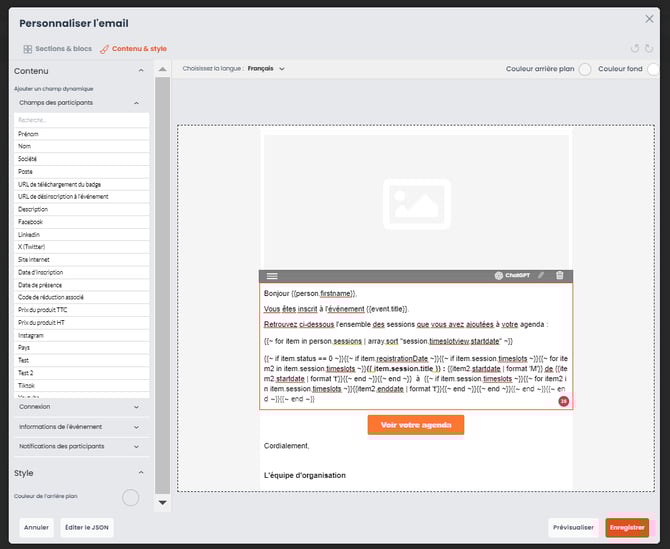
Task: Click the Prévisualiser button
Action: (573, 527)
